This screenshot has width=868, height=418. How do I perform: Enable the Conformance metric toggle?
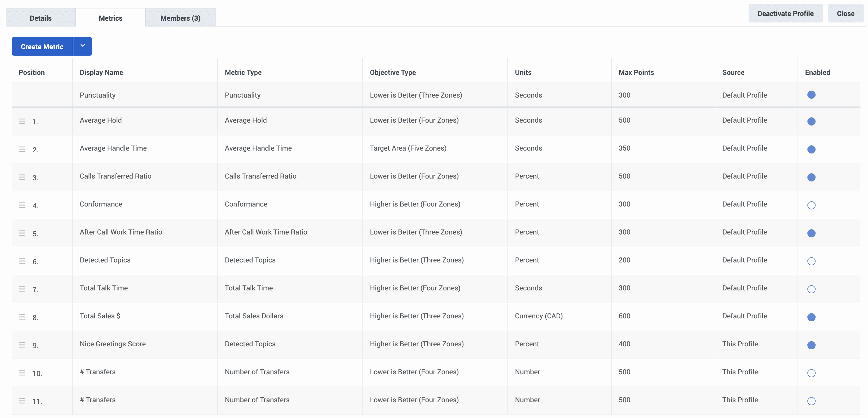pyautogui.click(x=811, y=205)
